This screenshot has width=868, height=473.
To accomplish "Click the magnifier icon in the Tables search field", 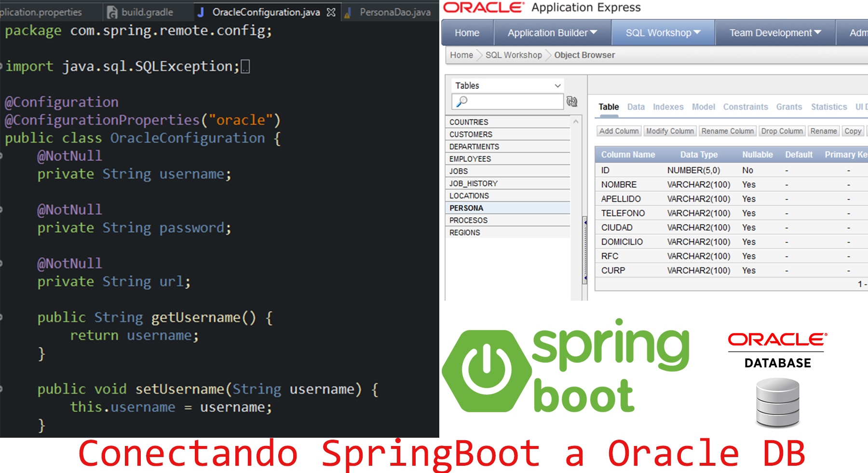I will tap(463, 101).
